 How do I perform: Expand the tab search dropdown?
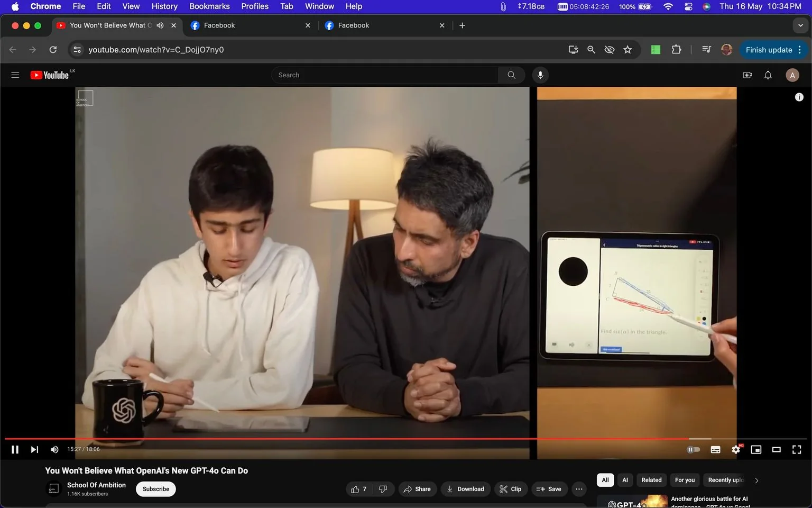tap(800, 25)
